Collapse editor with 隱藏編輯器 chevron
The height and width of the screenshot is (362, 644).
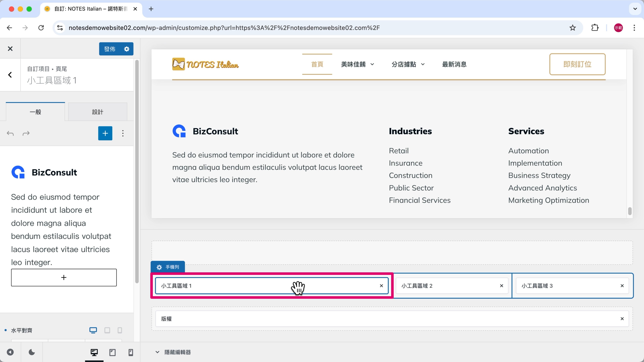tap(157, 352)
